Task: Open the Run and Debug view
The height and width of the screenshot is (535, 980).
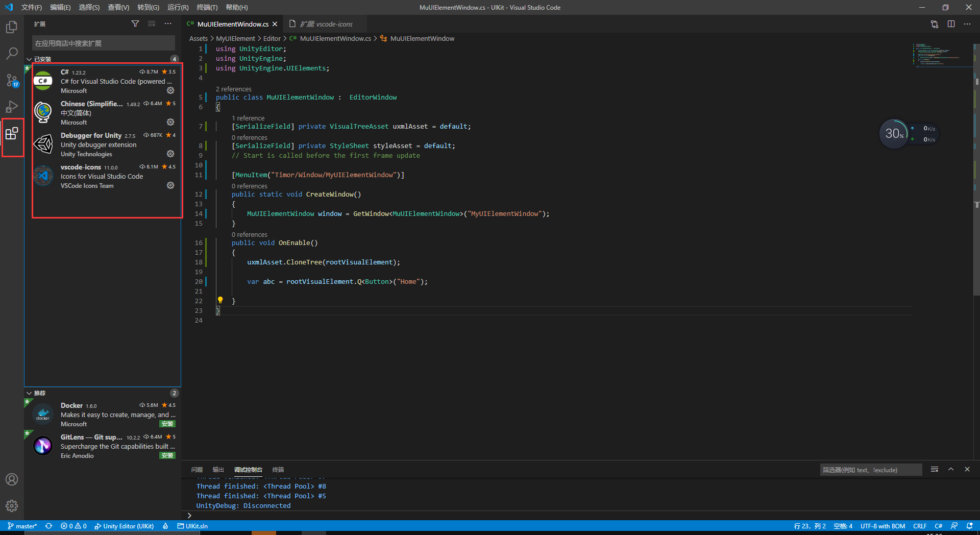Action: click(11, 107)
